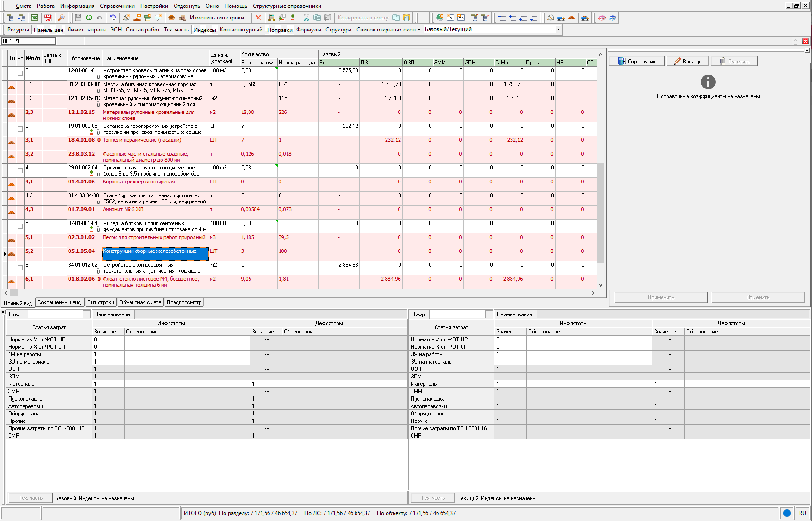Click the 'Применить' button
The image size is (812, 521).
click(x=661, y=297)
